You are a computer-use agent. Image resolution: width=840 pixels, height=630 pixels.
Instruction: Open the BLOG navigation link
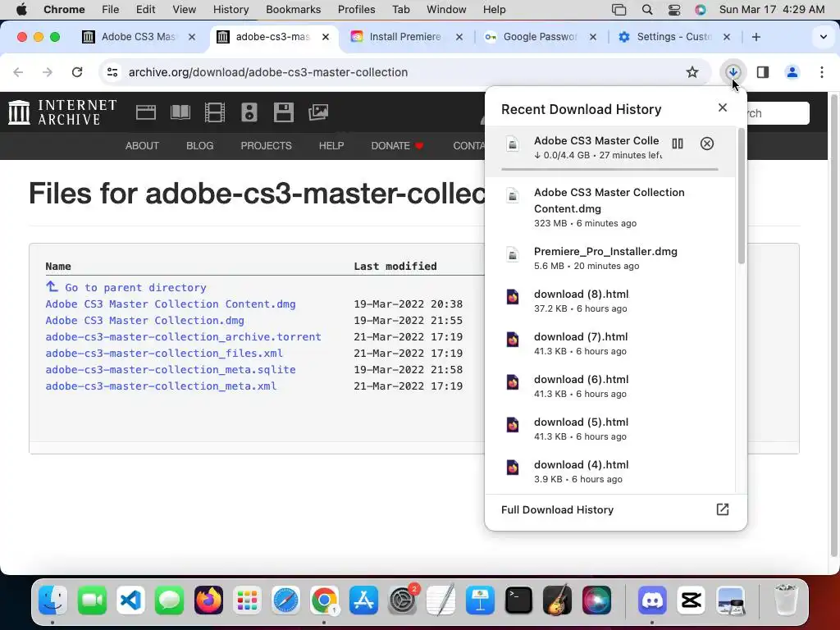pos(200,146)
